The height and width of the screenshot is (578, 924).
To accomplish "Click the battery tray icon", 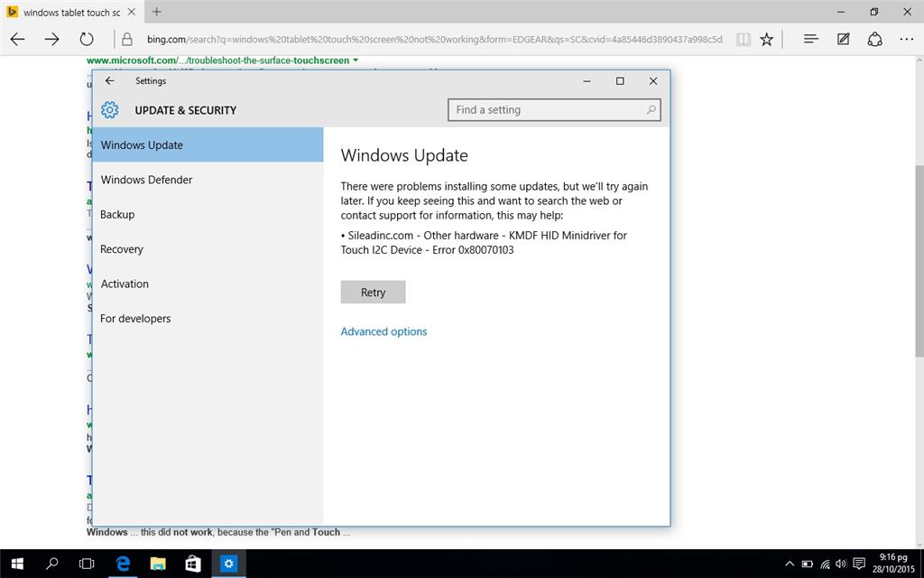I will [808, 564].
